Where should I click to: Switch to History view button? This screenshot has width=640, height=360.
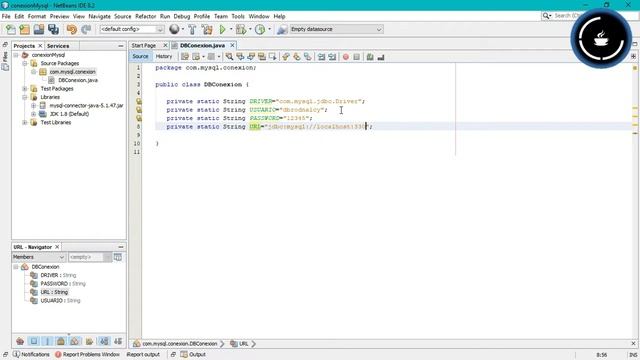[164, 56]
